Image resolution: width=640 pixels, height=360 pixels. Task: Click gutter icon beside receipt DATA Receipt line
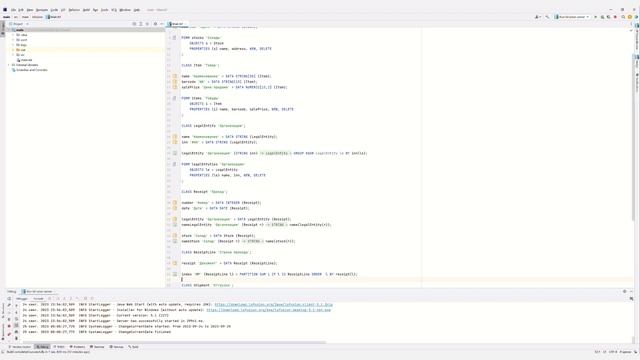coord(175,263)
